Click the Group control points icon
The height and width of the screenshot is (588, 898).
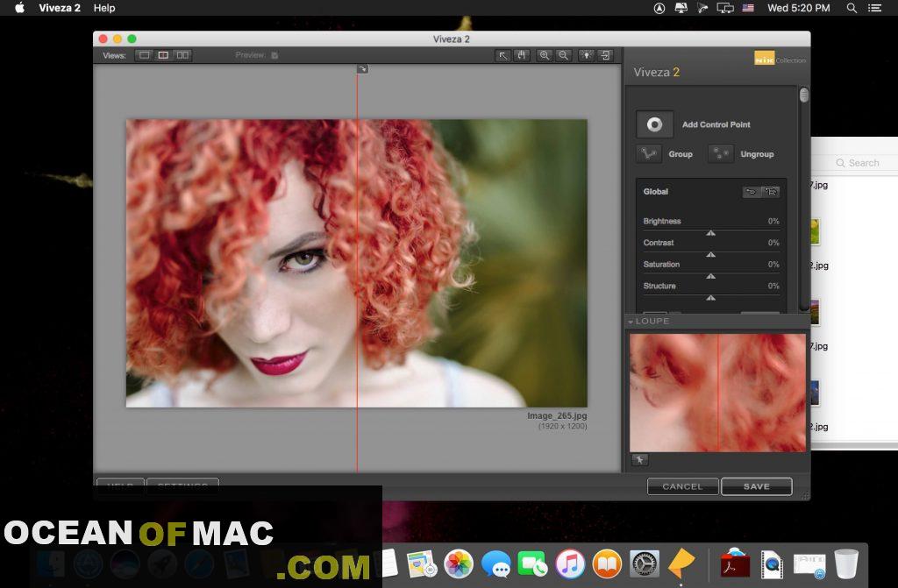point(649,154)
